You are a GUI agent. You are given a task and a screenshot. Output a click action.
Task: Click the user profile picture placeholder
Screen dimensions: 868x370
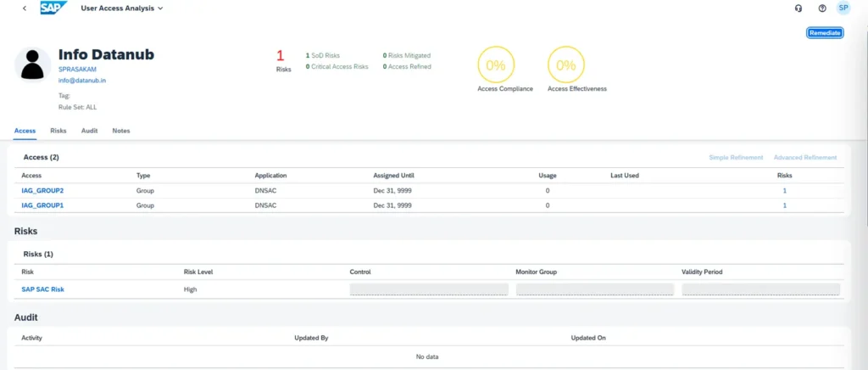[x=34, y=64]
